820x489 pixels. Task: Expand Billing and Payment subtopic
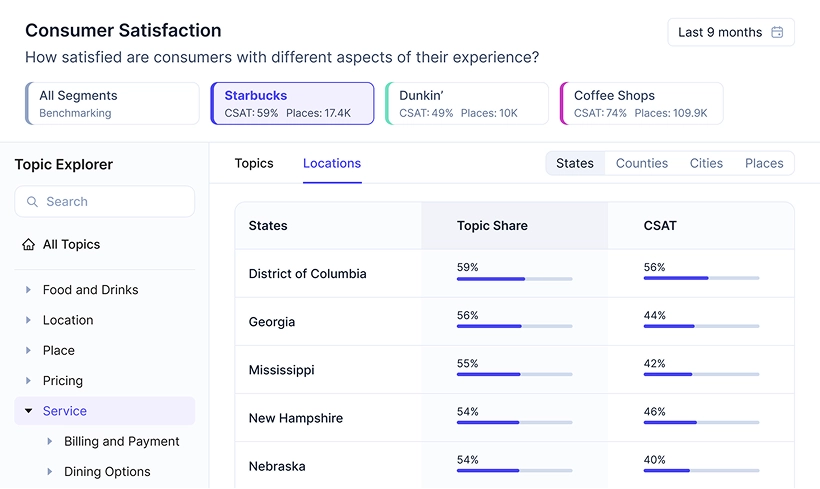(50, 441)
